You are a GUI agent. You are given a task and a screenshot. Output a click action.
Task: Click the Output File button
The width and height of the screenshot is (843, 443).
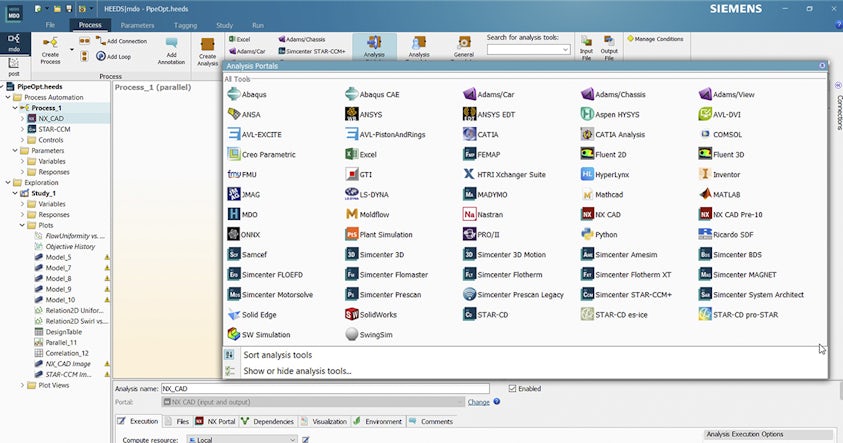[609, 47]
